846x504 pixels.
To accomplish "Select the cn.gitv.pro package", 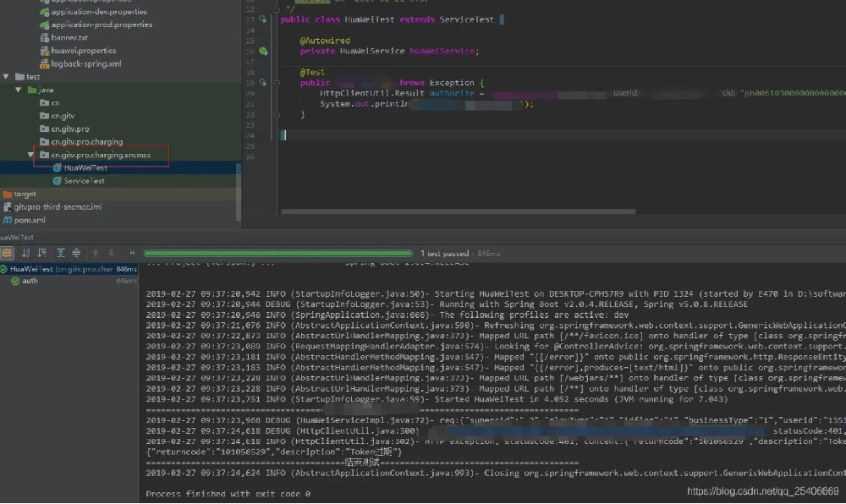I will pyautogui.click(x=70, y=129).
